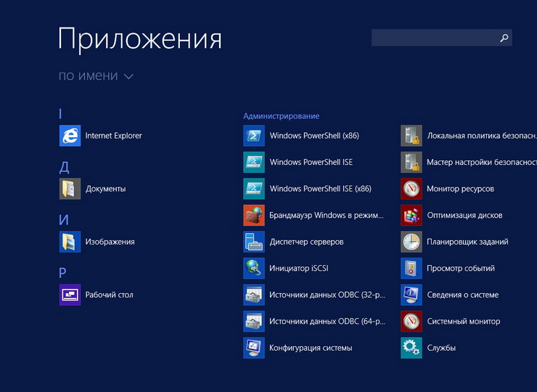Click the Internet Explorer label
This screenshot has height=392, width=537.
pos(113,136)
